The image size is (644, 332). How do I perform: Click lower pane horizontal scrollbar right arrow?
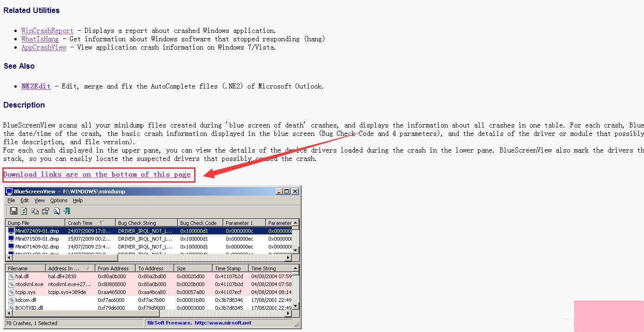point(288,313)
